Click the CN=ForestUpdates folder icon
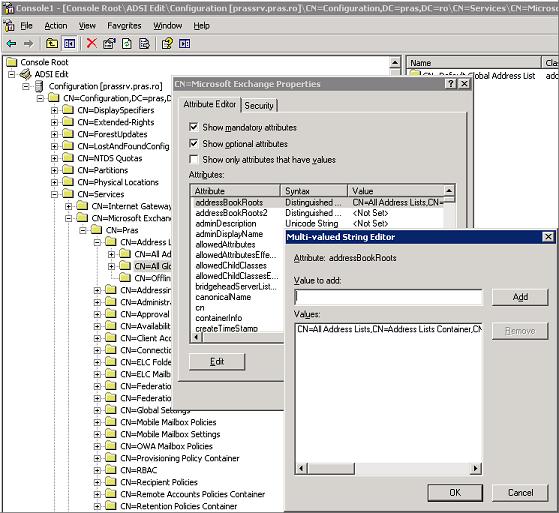This screenshot has height=513, width=559. click(x=68, y=134)
